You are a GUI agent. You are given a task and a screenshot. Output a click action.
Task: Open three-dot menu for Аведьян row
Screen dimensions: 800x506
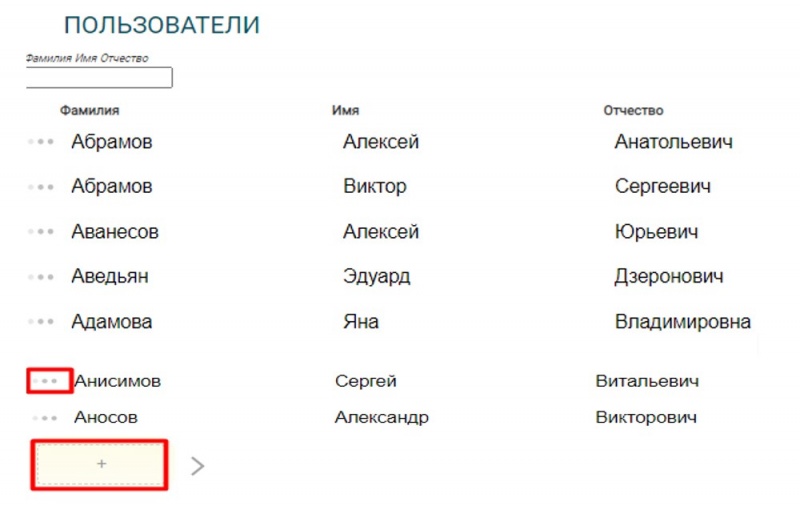click(41, 277)
